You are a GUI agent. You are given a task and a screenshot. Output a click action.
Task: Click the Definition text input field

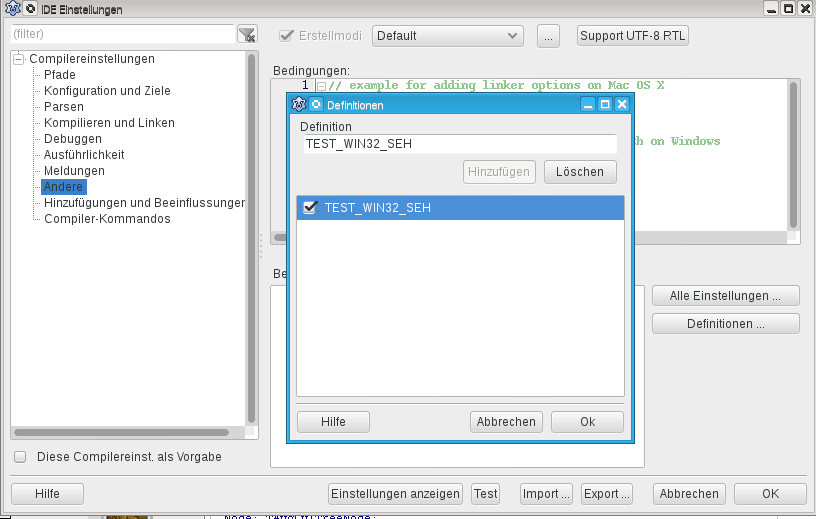459,144
